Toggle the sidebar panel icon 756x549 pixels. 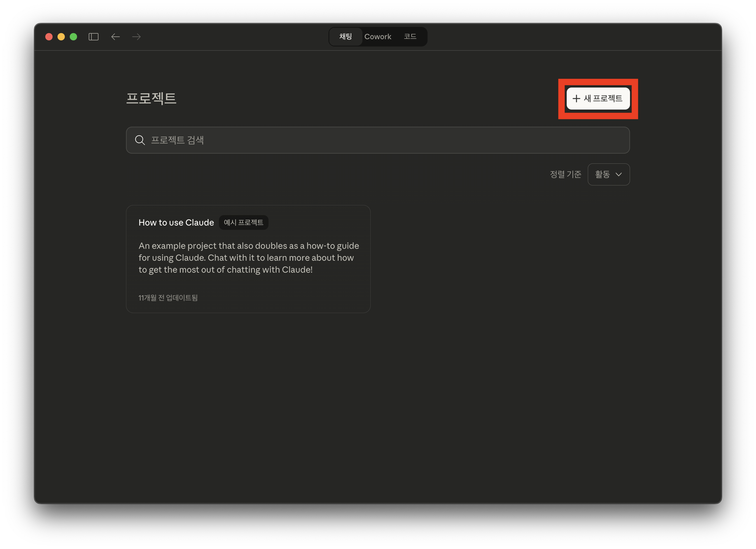click(93, 37)
